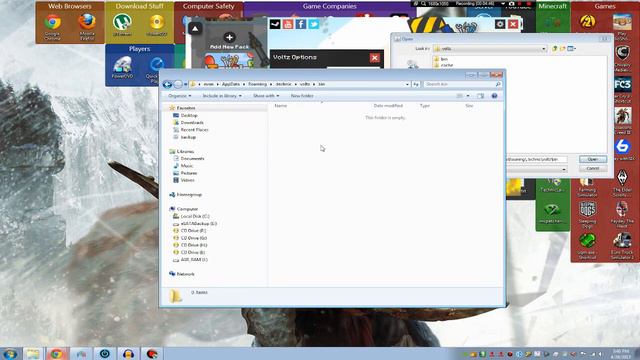
Task: Open the Organize menu
Action: point(180,96)
